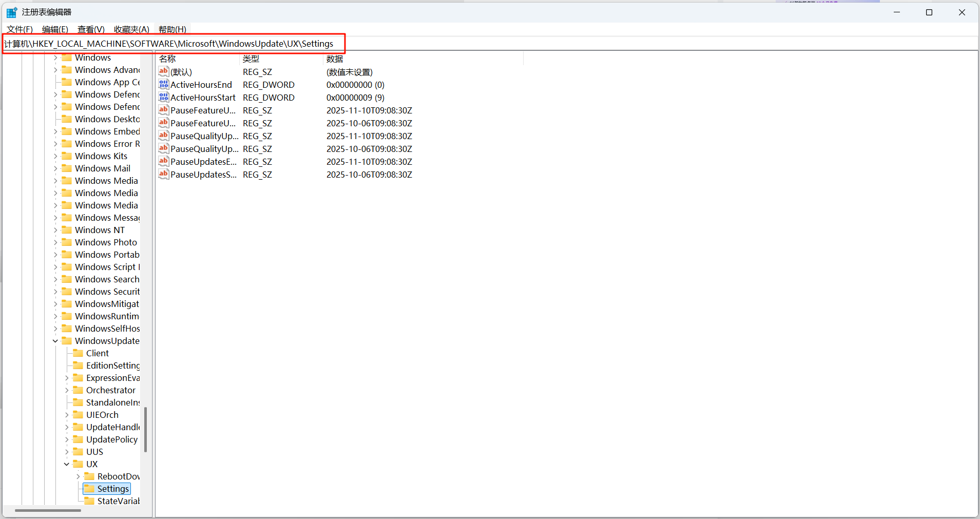Collapse the UX tree node
Image resolution: width=980 pixels, height=519 pixels.
pyautogui.click(x=67, y=464)
